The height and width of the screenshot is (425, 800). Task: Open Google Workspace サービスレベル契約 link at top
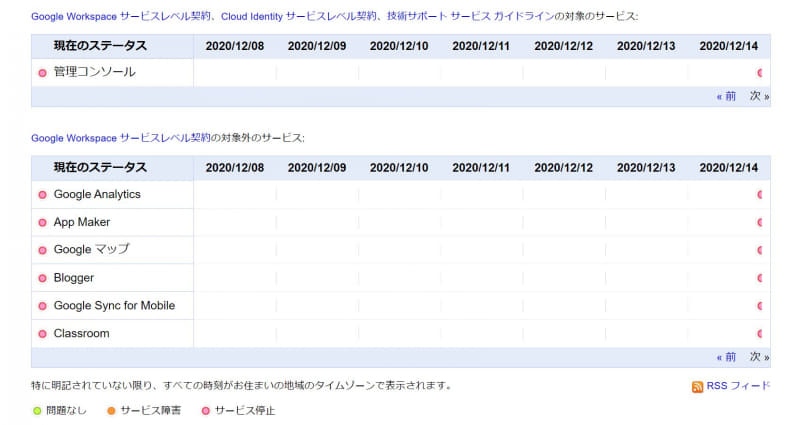(121, 16)
